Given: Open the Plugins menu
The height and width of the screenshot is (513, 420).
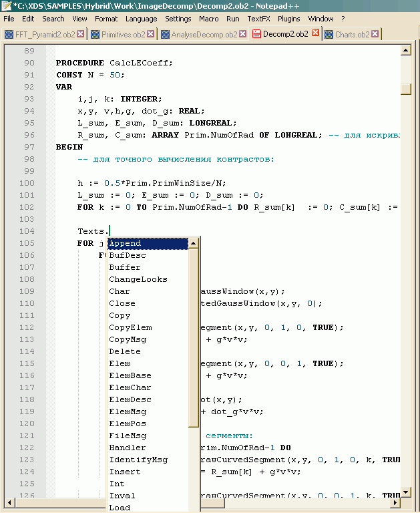Looking at the screenshot, I should point(289,19).
